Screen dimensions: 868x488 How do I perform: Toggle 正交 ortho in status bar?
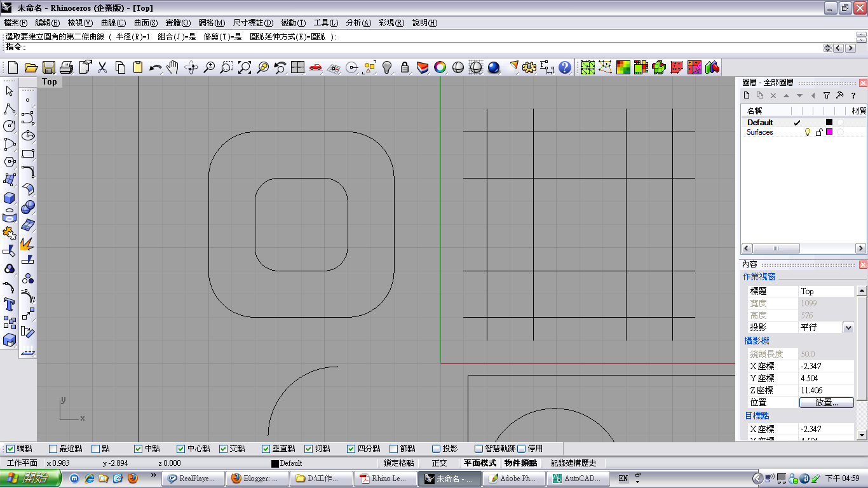point(439,464)
